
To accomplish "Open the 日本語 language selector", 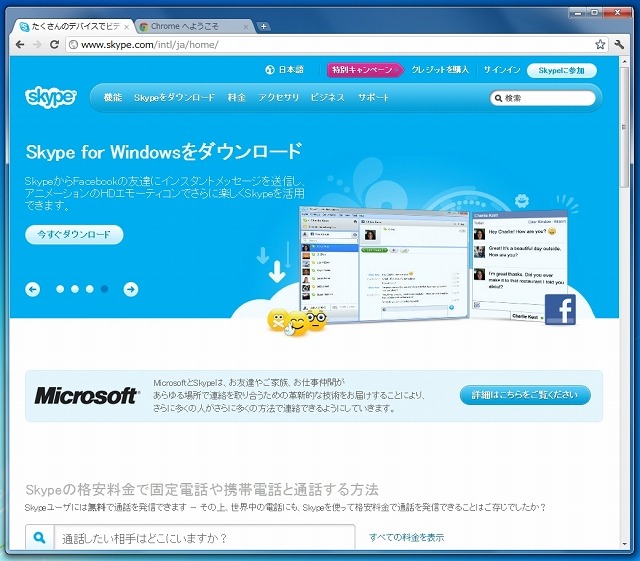I will pos(285,70).
